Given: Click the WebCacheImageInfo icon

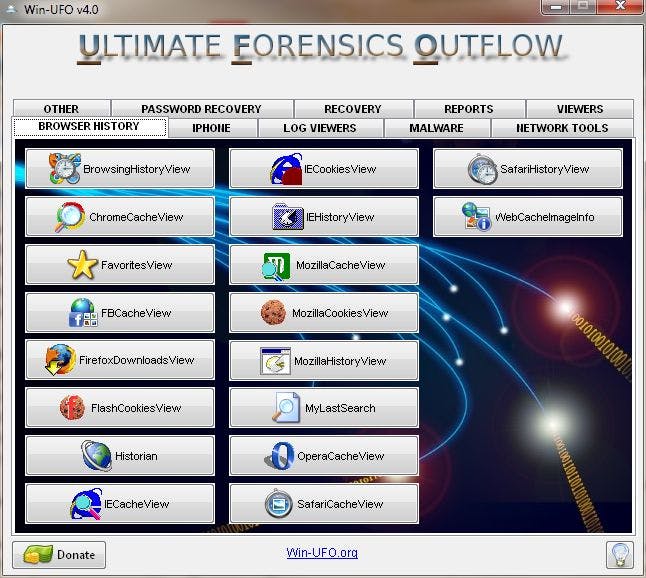Looking at the screenshot, I should [476, 216].
